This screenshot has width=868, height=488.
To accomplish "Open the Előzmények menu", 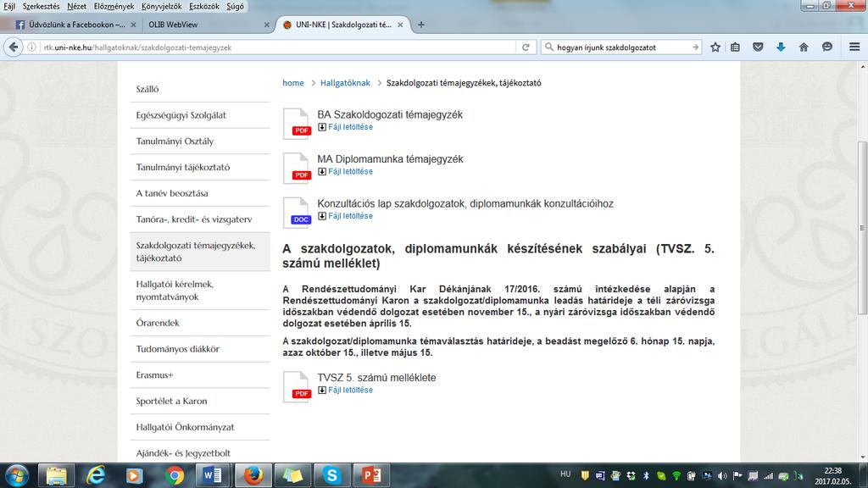I will [x=114, y=6].
